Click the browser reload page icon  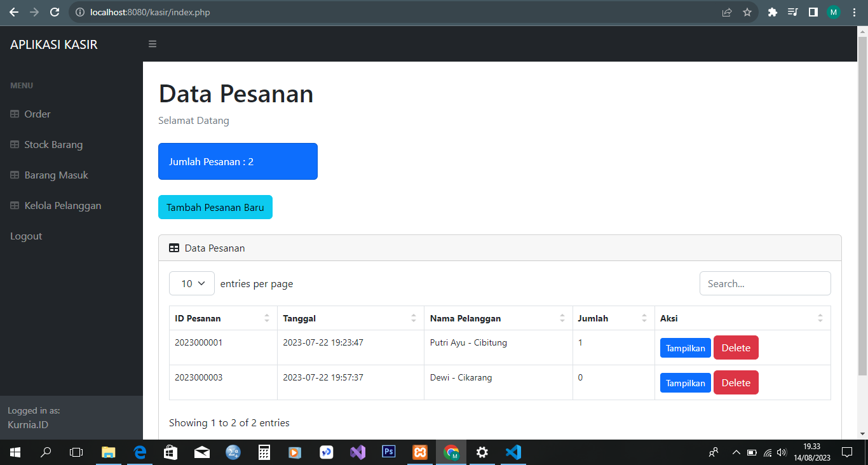click(55, 12)
